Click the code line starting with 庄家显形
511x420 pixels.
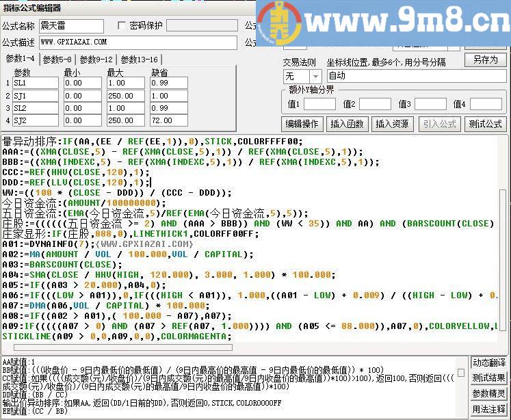[131, 234]
